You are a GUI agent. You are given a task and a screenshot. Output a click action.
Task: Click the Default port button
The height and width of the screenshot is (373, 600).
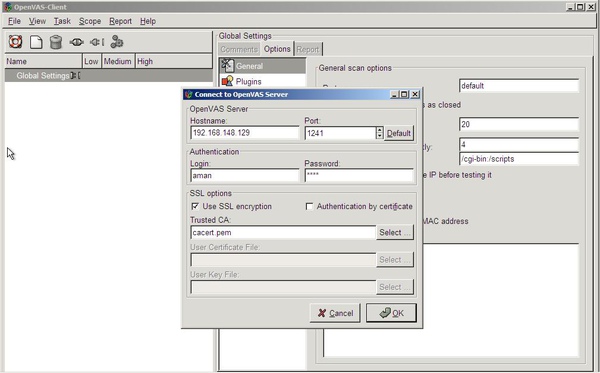[x=399, y=133]
